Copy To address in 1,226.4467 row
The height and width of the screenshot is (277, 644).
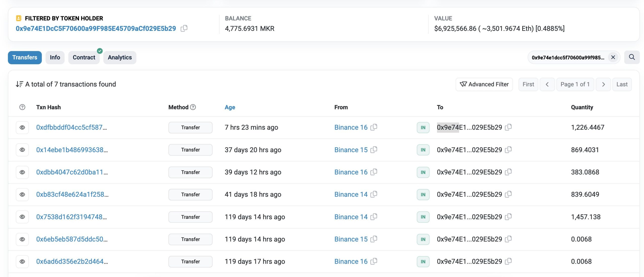click(x=508, y=127)
